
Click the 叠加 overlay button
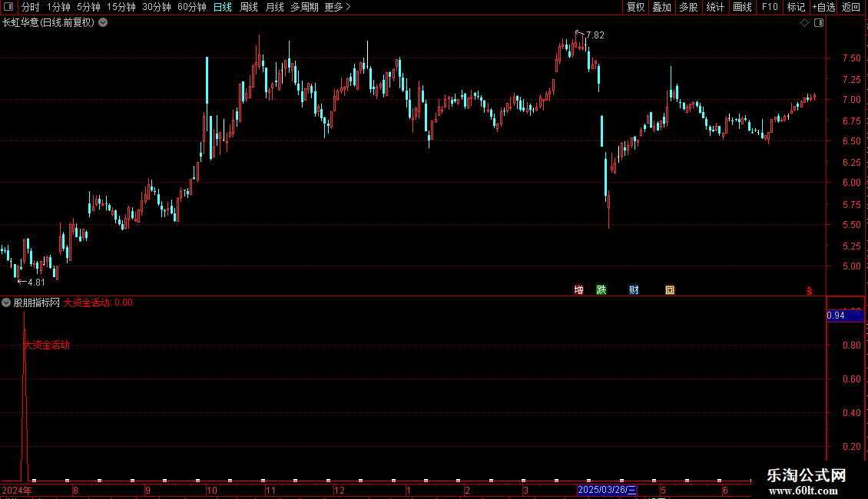click(662, 7)
